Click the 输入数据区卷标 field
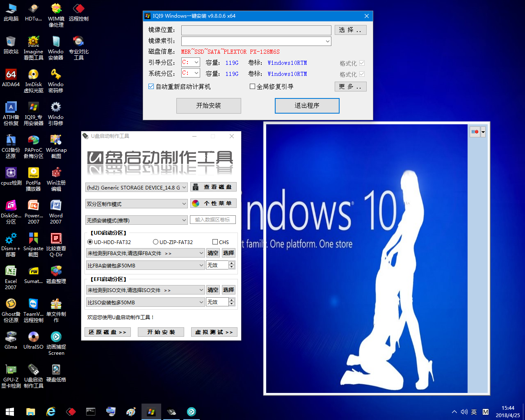Image resolution: width=525 pixels, height=420 pixels. (213, 220)
